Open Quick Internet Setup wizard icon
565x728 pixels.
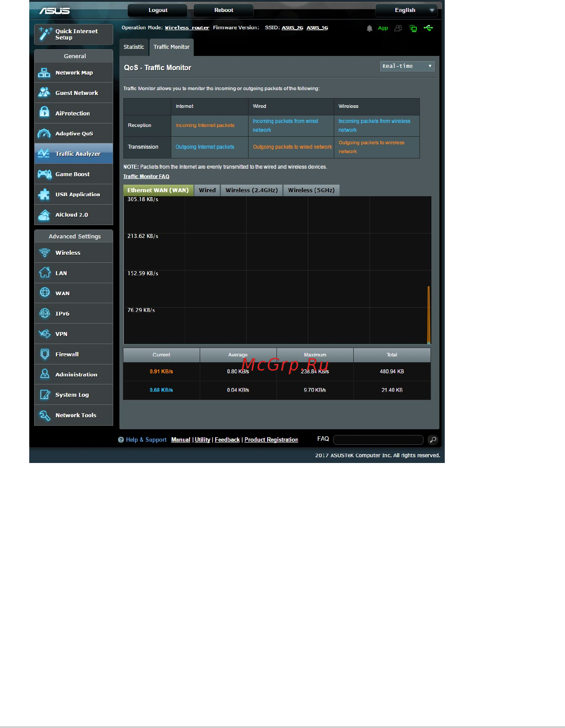45,34
